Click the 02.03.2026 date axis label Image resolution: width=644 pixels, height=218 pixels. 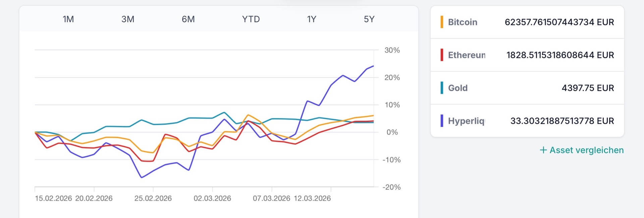click(212, 199)
